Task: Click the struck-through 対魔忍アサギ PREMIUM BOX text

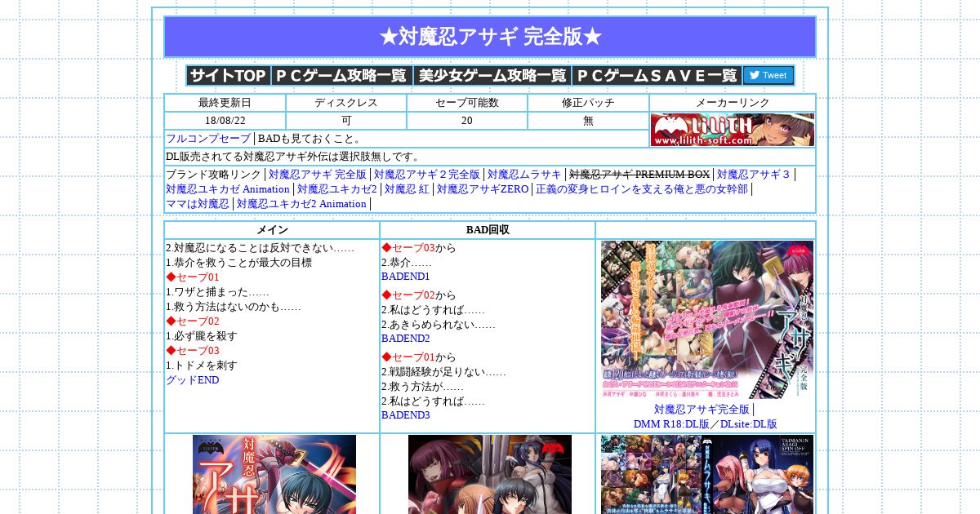Action: 639,175
